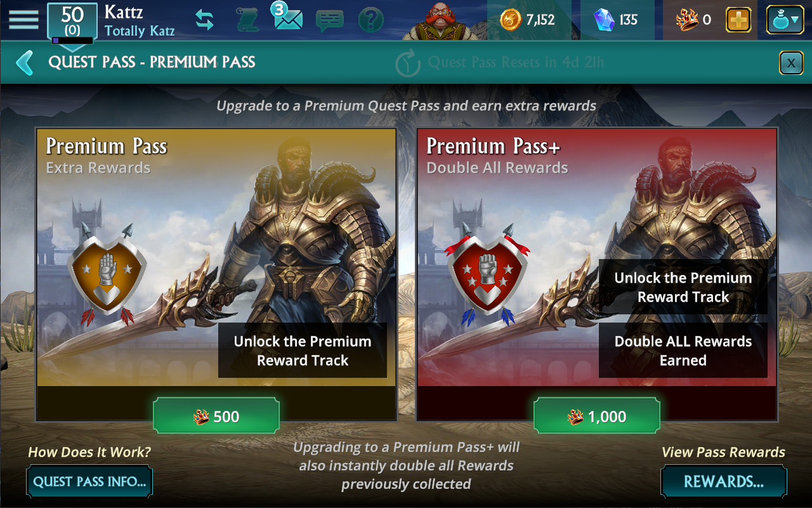Click the gold plus add-crowns button
812x508 pixels.
pos(738,20)
